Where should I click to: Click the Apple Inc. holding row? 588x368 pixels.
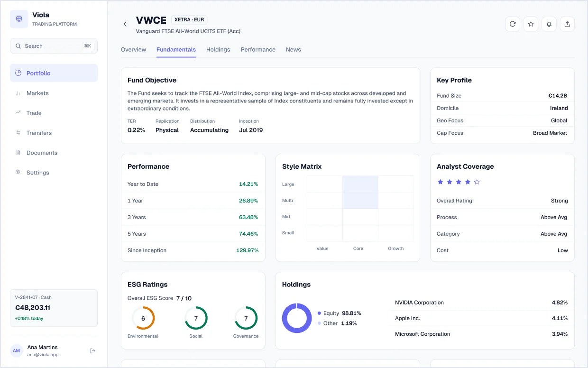coord(481,318)
